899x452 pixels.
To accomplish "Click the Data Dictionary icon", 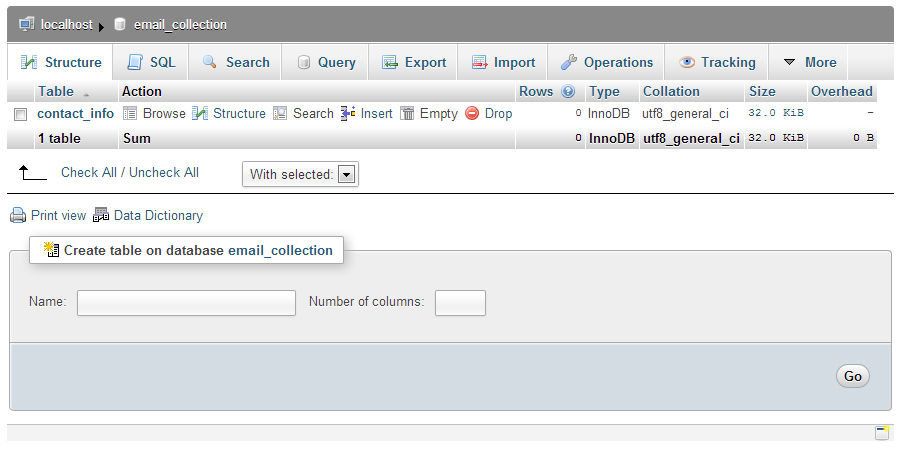I will tap(101, 215).
